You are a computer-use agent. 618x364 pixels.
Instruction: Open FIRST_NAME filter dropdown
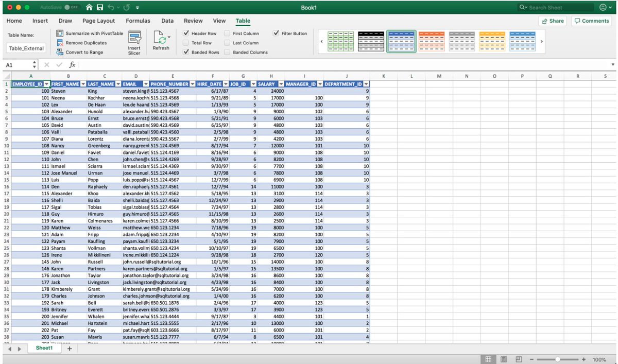coord(82,84)
